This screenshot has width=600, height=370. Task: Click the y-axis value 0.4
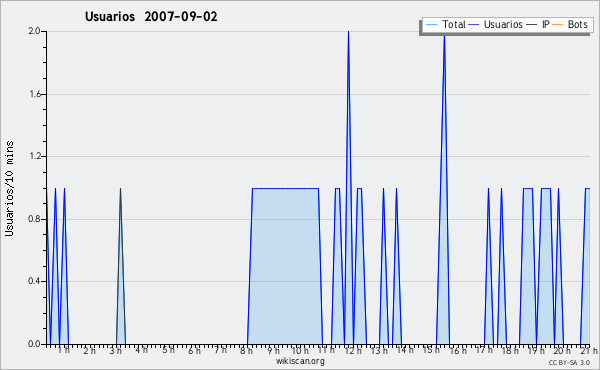[x=34, y=281]
